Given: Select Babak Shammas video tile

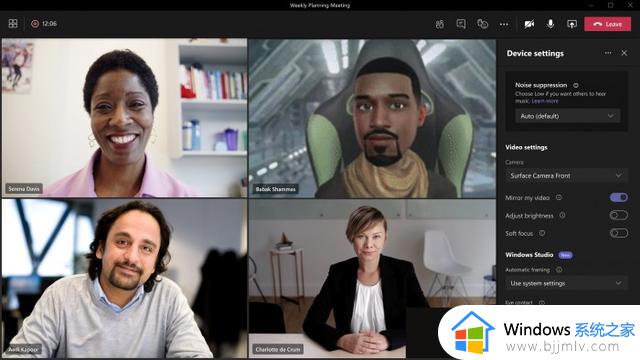Looking at the screenshot, I should pos(372,118).
